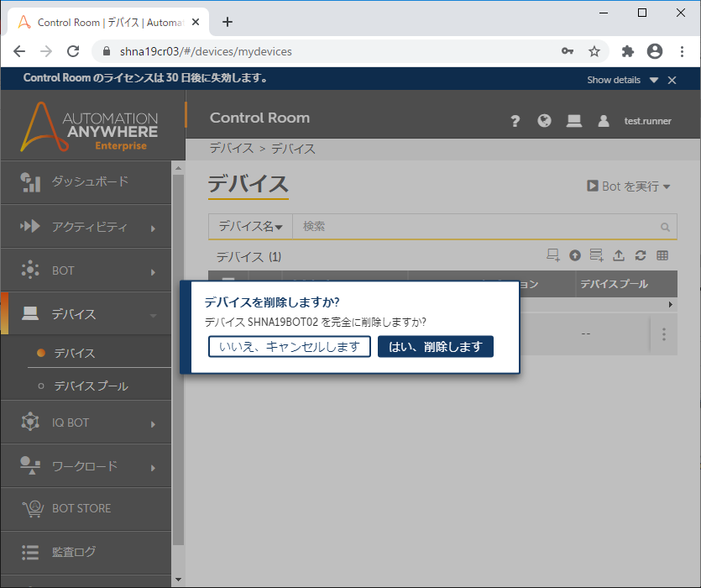Screen dimensions: 701x588
Task: Expand the IQ BOT sidebar menu
Action: click(86, 423)
